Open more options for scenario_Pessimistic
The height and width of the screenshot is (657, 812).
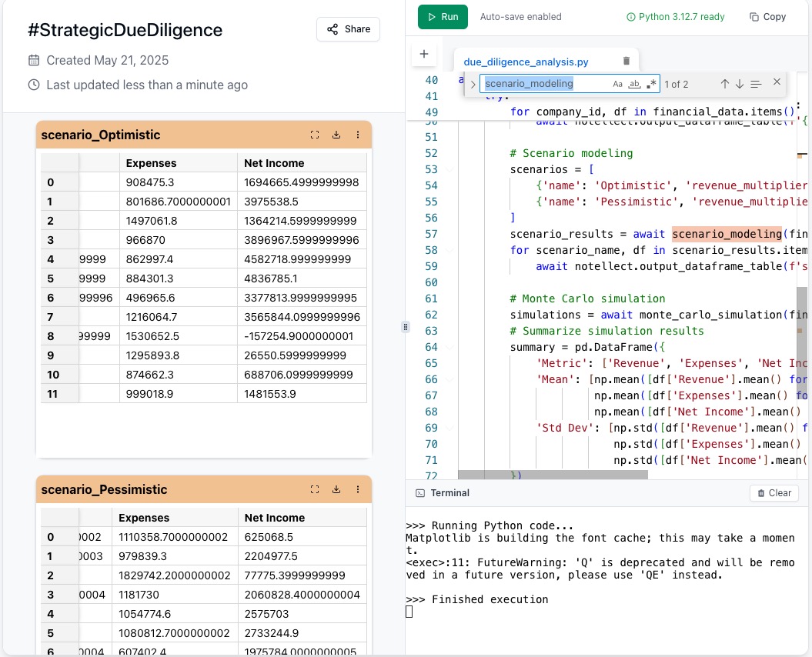click(x=358, y=489)
